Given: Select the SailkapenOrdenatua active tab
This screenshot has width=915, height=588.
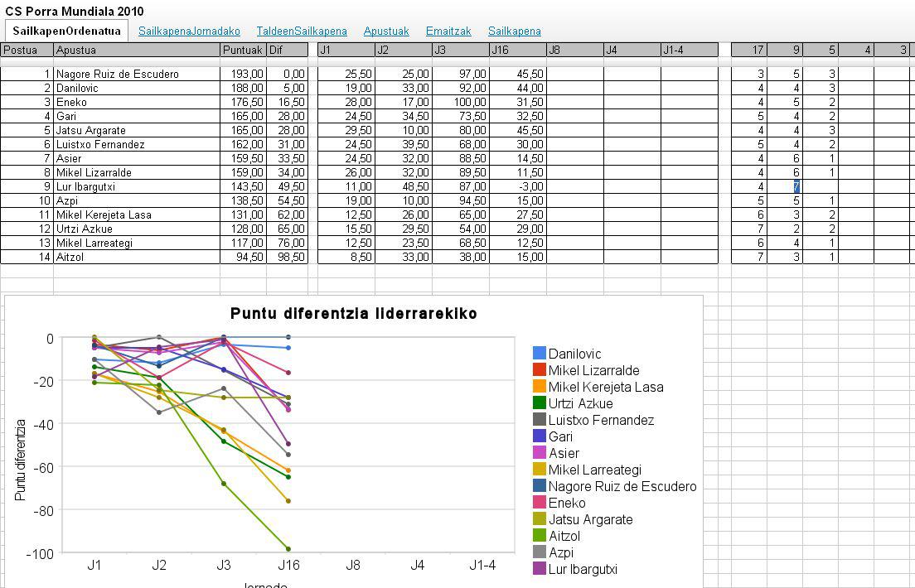Looking at the screenshot, I should [66, 31].
